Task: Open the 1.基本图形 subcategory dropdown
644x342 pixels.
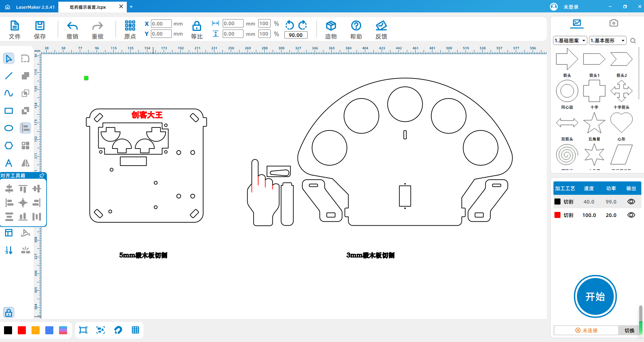Action: point(608,41)
